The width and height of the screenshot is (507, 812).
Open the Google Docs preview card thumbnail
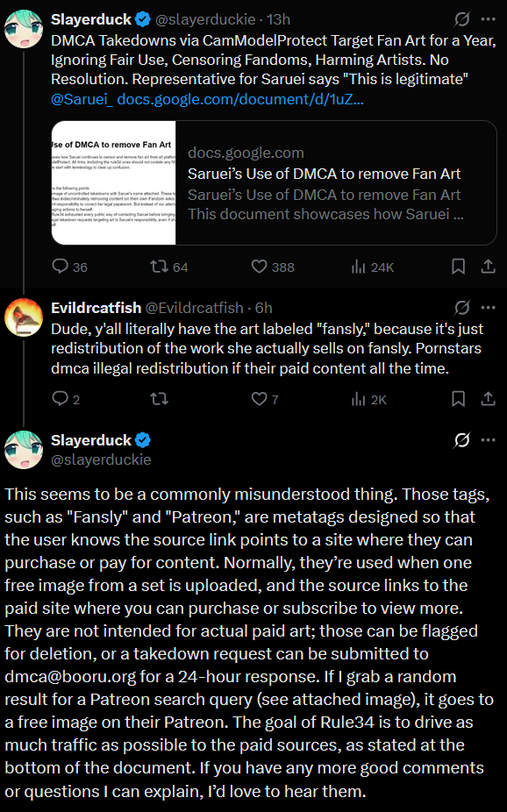[x=114, y=182]
